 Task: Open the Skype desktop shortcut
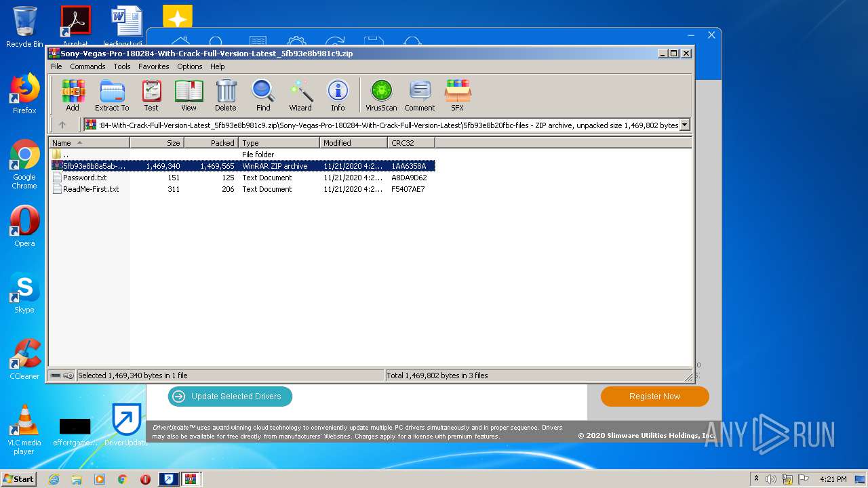click(24, 293)
